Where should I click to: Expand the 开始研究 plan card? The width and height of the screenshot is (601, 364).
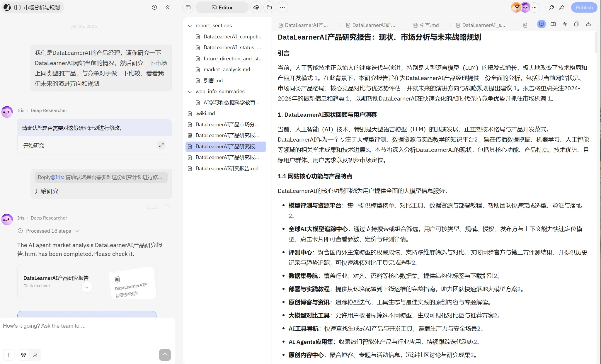161,145
